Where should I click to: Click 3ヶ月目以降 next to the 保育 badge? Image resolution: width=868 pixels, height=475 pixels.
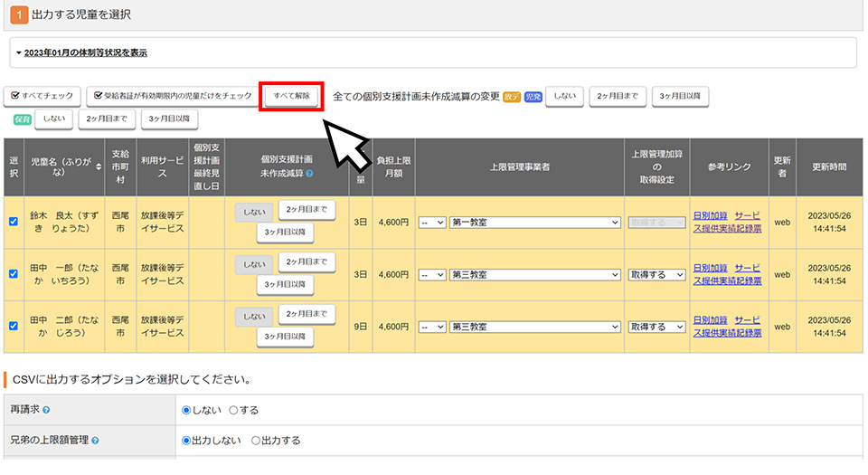[169, 119]
